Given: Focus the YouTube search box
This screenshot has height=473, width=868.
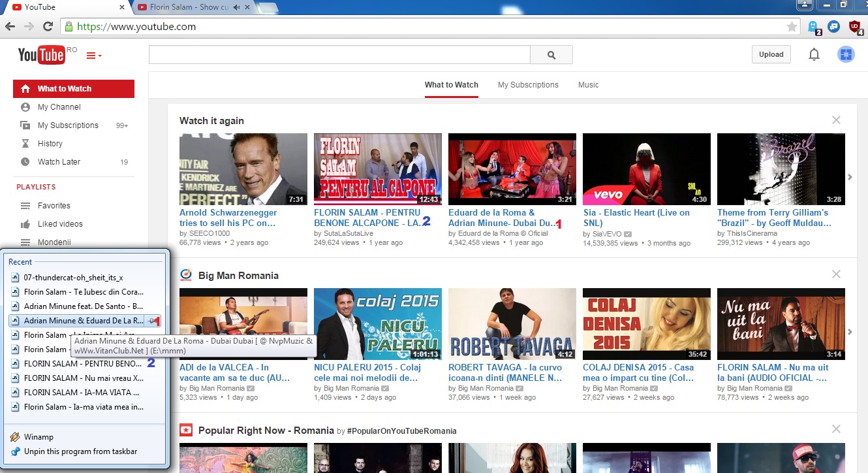Looking at the screenshot, I should pyautogui.click(x=339, y=55).
